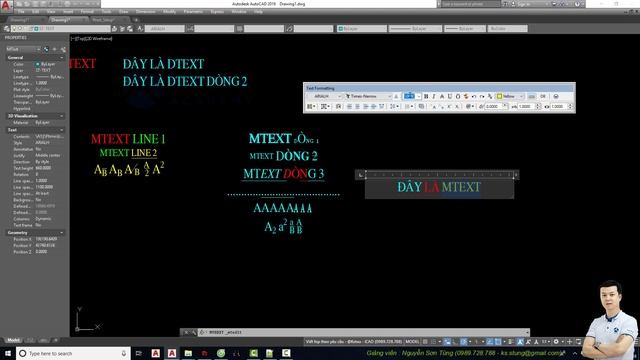Open the layer list dropdown in toolbar
Viewport: 640px width, 360px height.
[61, 29]
